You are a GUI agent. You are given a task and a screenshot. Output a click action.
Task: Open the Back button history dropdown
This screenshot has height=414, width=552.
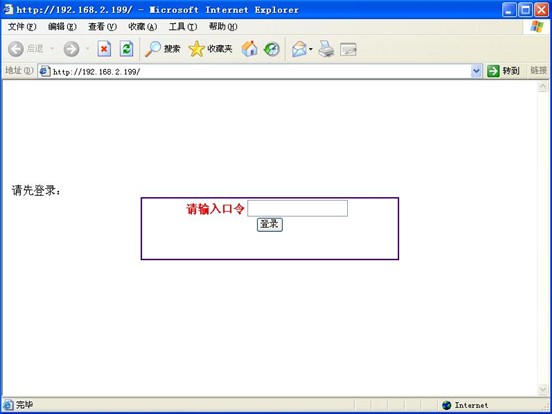(52, 49)
